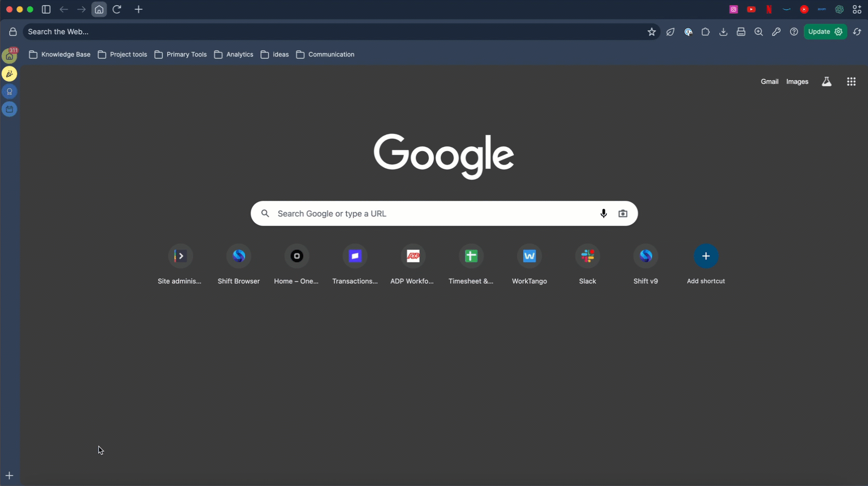
Task: Open the Gmail link
Action: [x=769, y=82]
